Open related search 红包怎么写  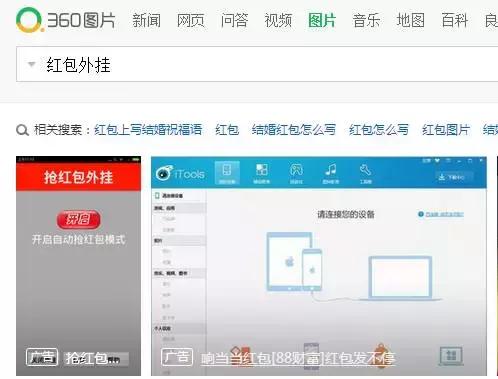[379, 130]
